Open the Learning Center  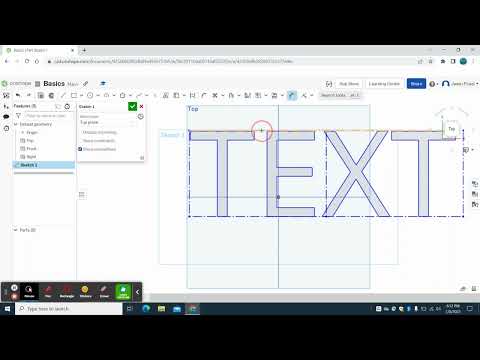pyautogui.click(x=384, y=84)
